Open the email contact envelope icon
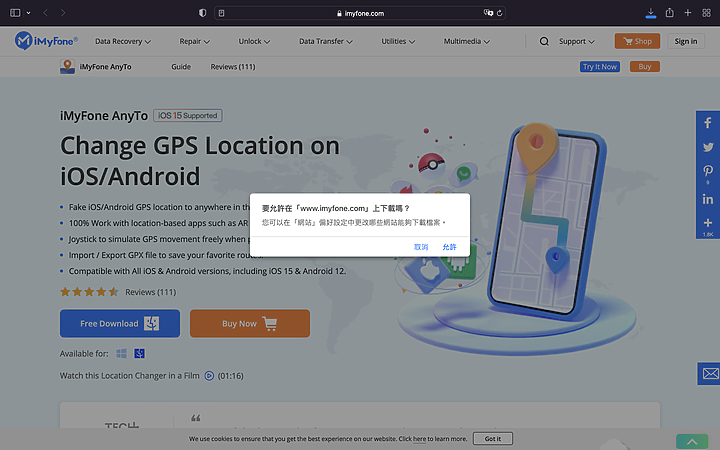 click(710, 373)
